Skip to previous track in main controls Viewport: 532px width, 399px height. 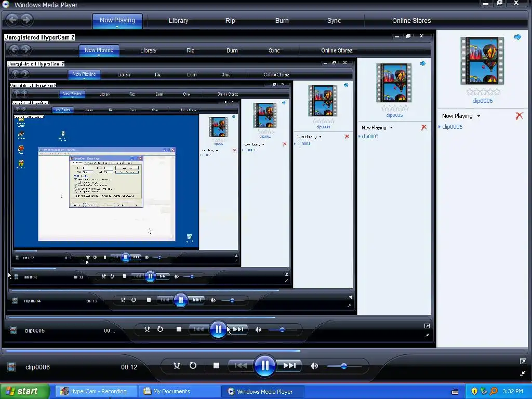tap(241, 365)
